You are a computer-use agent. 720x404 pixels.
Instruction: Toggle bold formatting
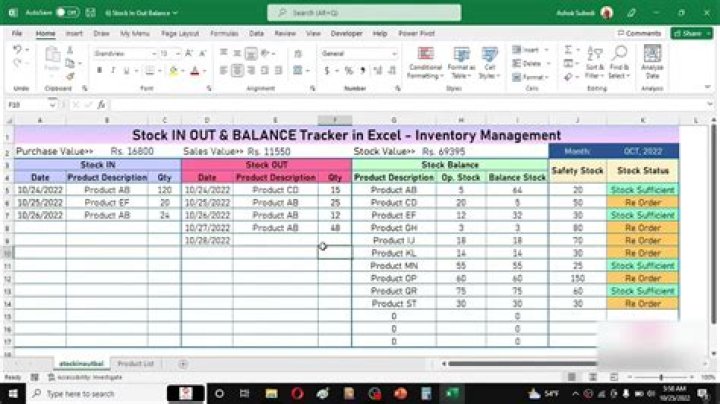point(100,70)
